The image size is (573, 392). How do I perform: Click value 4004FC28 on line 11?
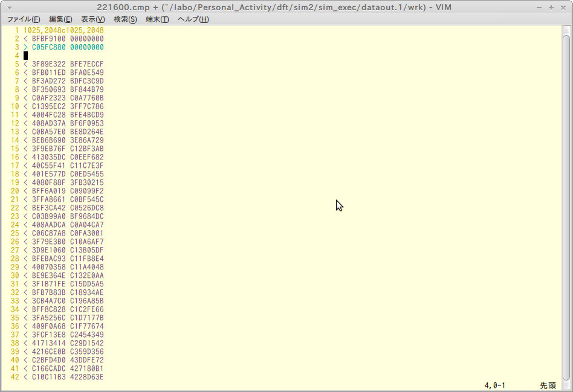coord(49,115)
